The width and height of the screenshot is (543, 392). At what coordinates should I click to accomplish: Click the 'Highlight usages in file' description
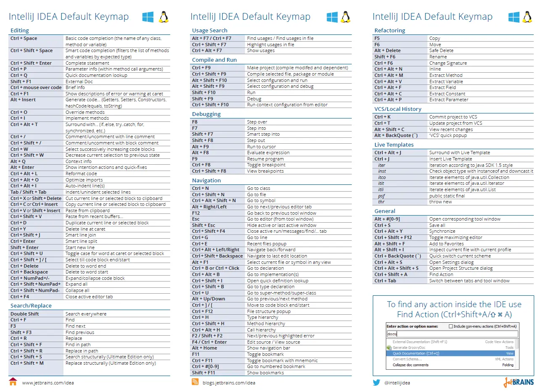point(271,45)
